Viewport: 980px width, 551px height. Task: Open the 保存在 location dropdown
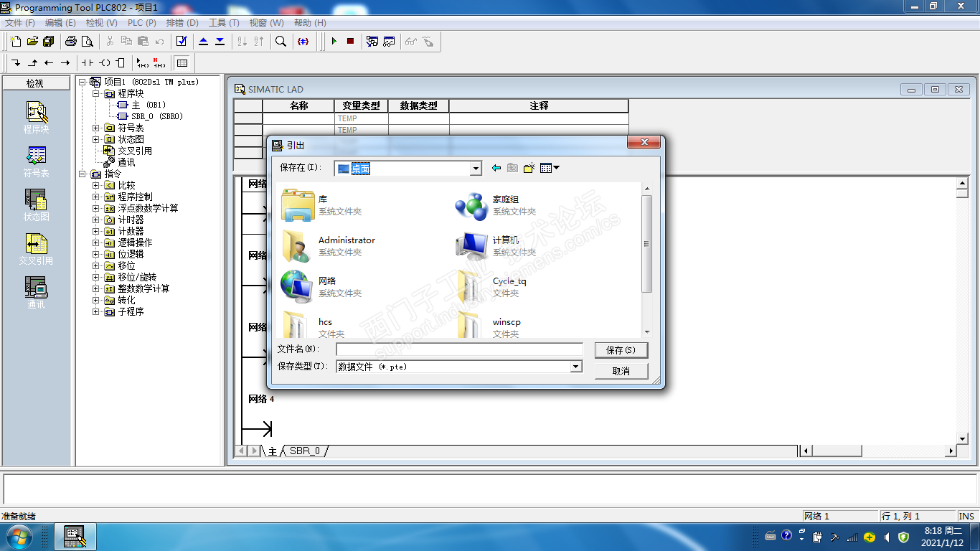[476, 169]
